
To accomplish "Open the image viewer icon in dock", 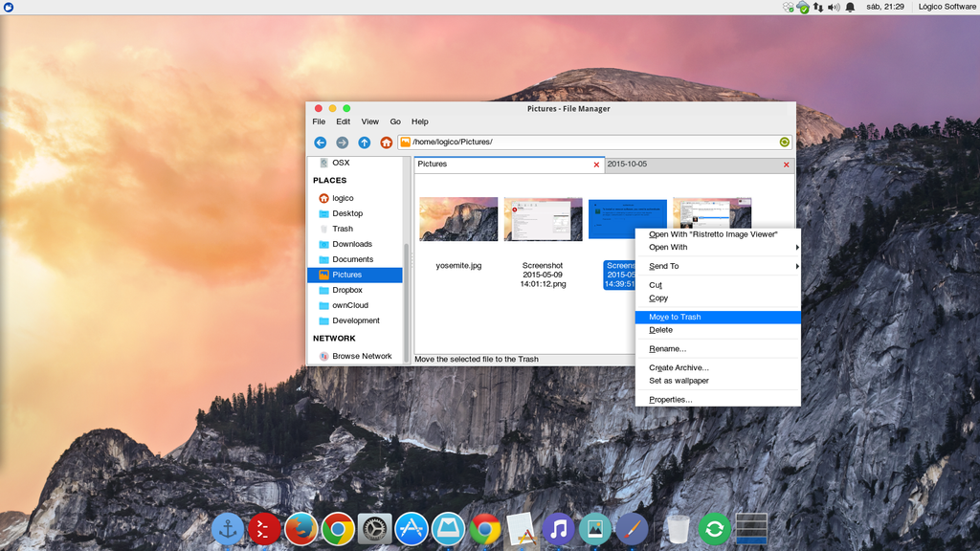I will [595, 530].
